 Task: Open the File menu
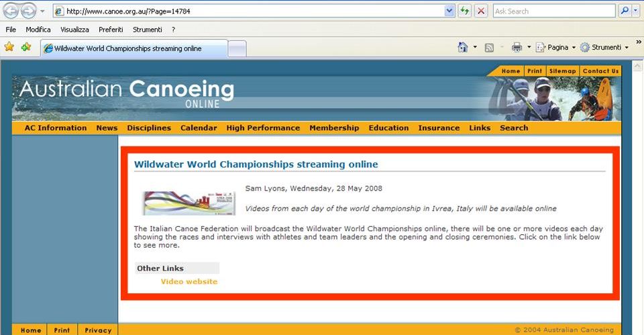11,30
